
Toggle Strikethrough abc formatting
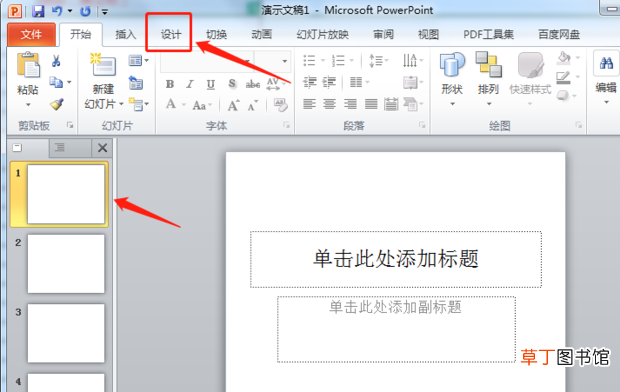click(252, 84)
